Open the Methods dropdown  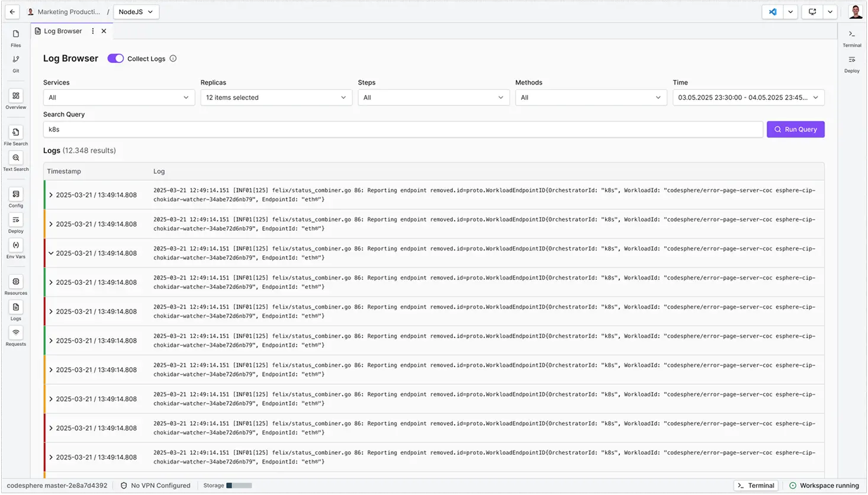[591, 98]
